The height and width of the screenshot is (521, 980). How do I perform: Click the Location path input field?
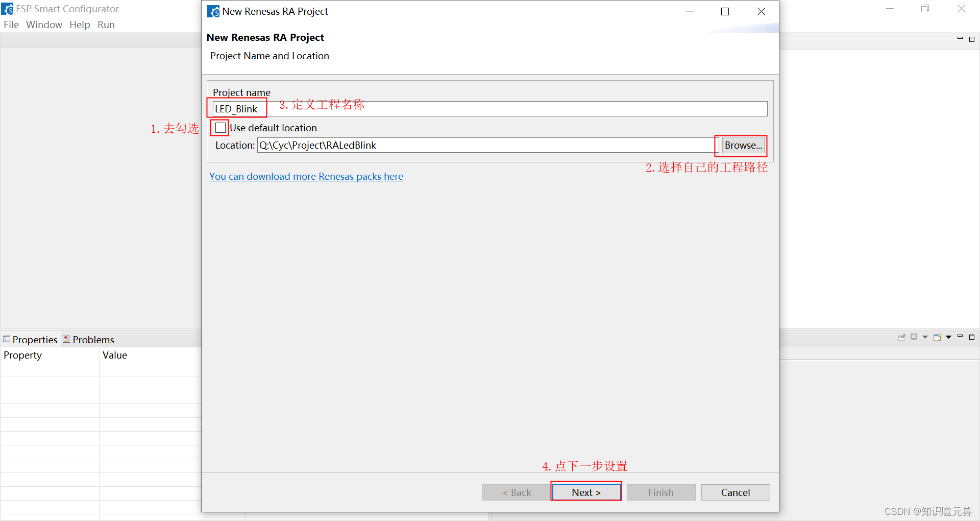coord(487,145)
